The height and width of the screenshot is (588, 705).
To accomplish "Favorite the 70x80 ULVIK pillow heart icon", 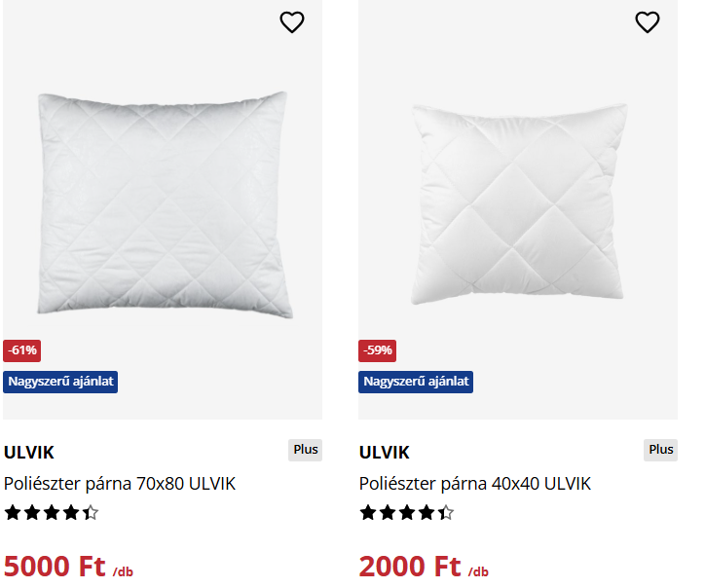I will pyautogui.click(x=292, y=22).
